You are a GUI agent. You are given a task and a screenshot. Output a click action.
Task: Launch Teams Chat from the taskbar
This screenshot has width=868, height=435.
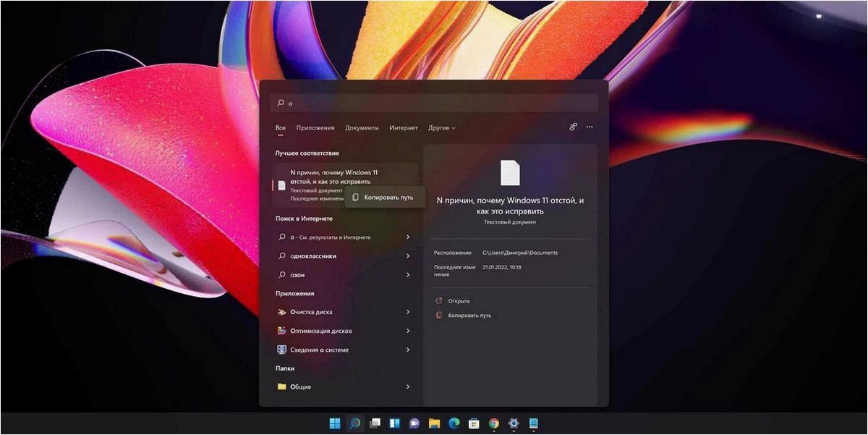[x=414, y=423]
